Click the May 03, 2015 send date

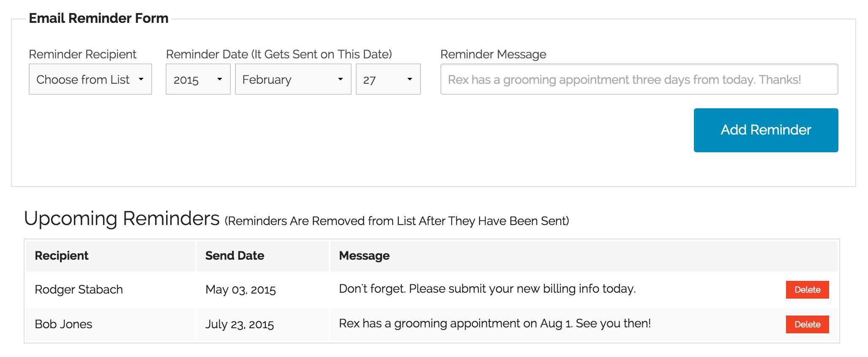(240, 290)
